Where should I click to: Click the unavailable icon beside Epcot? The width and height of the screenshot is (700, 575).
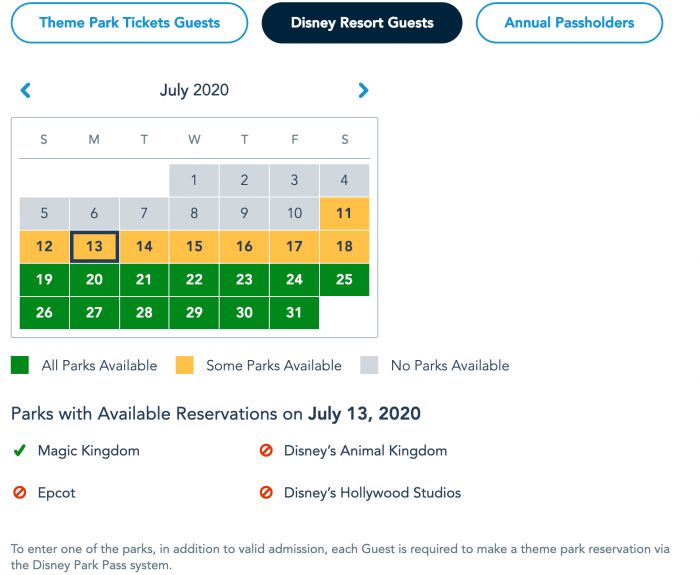pyautogui.click(x=19, y=492)
